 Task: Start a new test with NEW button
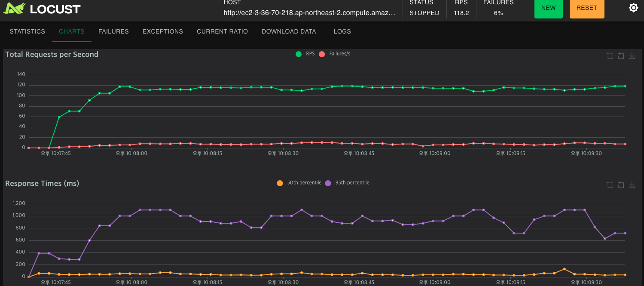pyautogui.click(x=548, y=8)
